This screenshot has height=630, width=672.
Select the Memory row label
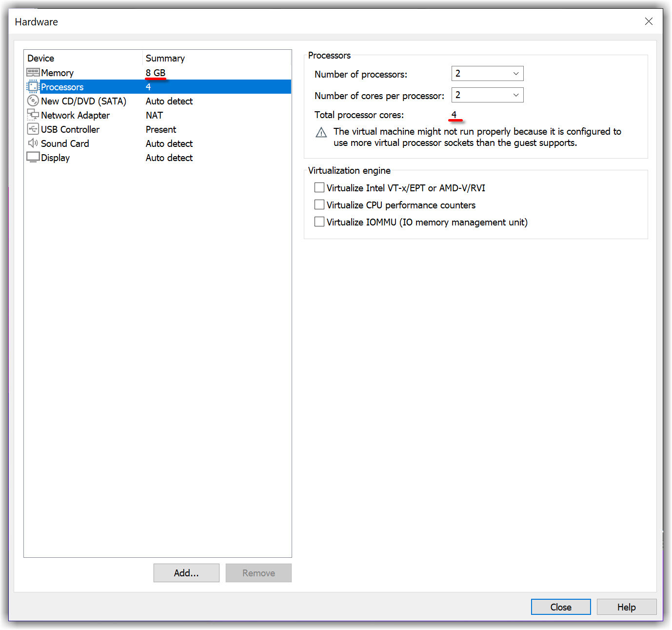point(57,73)
